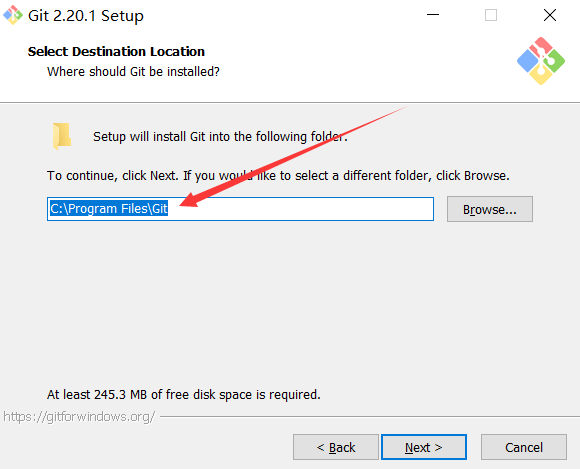Return to the previous page with < Back

point(336,447)
